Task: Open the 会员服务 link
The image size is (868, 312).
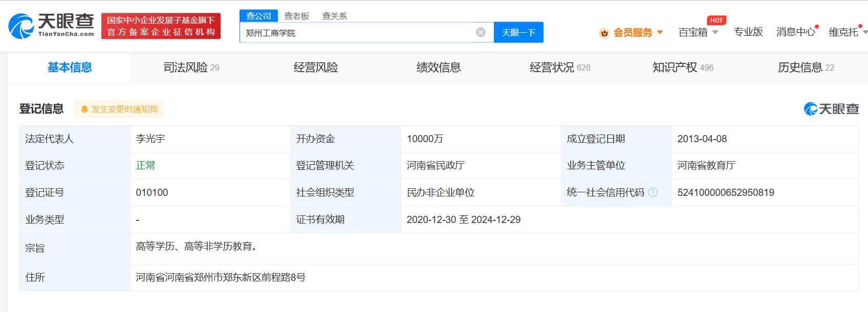Action: click(633, 32)
